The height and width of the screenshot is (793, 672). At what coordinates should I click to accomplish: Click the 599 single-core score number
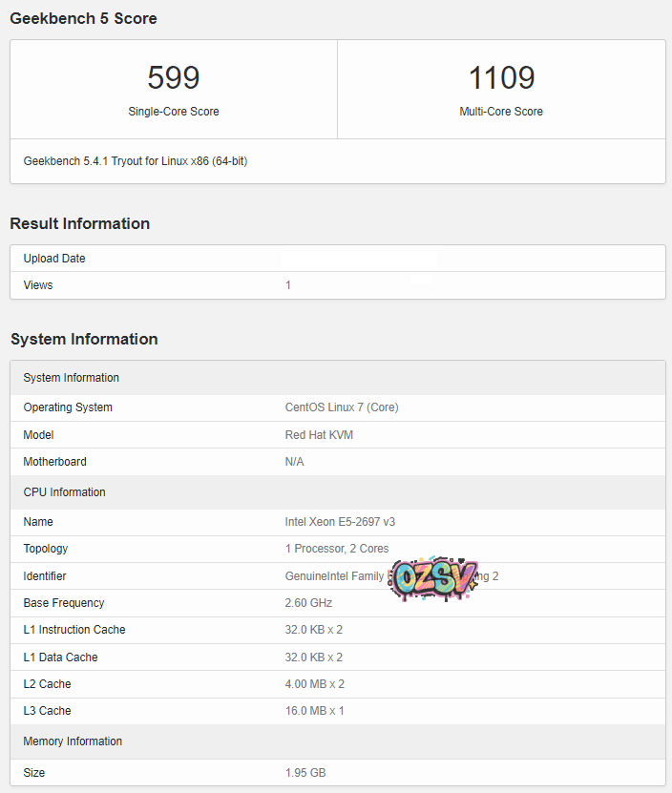click(174, 78)
